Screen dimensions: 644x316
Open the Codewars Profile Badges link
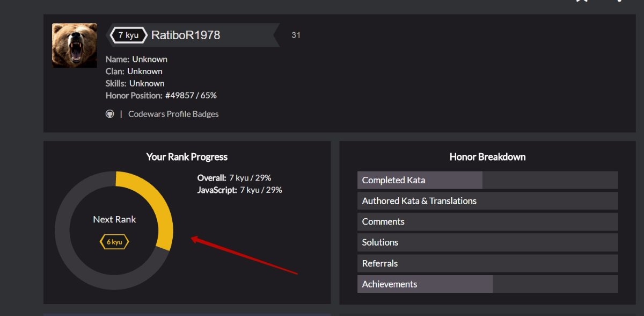point(173,114)
